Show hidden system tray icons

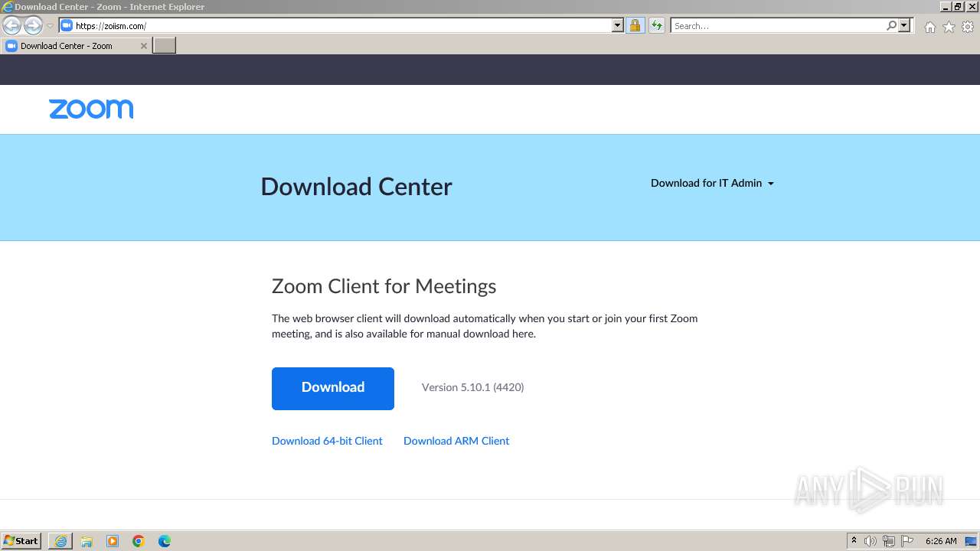point(854,541)
